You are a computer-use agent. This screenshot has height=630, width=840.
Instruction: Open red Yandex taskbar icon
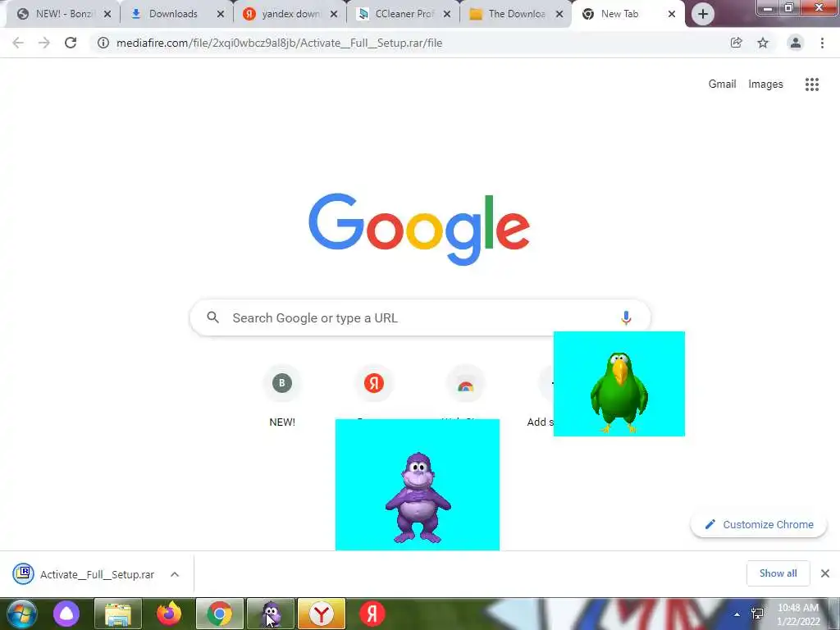pos(372,614)
